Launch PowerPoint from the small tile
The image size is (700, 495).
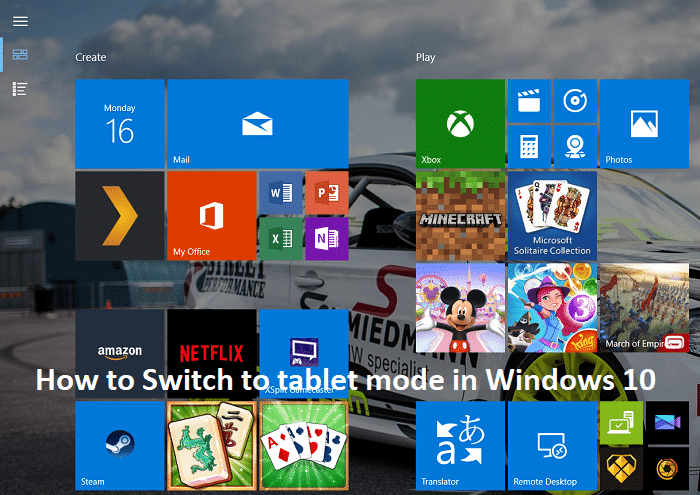point(326,192)
